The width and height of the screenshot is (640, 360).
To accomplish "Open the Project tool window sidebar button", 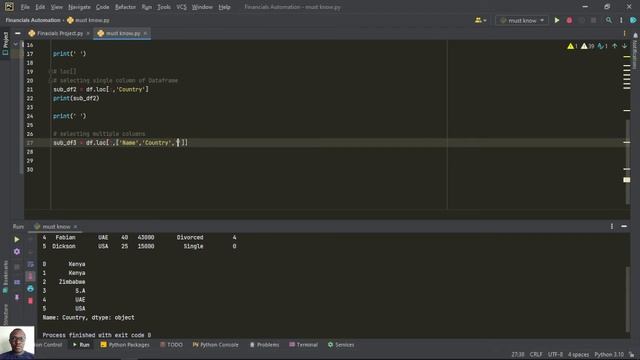I will (5, 44).
